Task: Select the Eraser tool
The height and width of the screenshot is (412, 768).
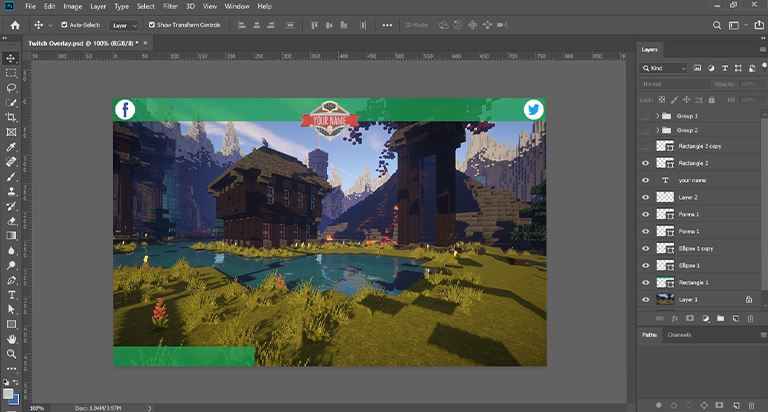Action: pos(10,221)
